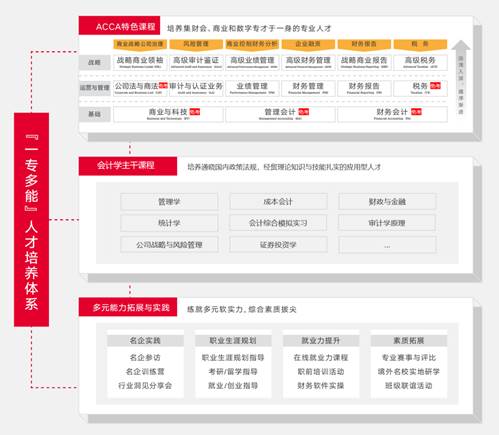Click the red badge beside 管理会计
The image size is (499, 435).
pyautogui.click(x=303, y=112)
